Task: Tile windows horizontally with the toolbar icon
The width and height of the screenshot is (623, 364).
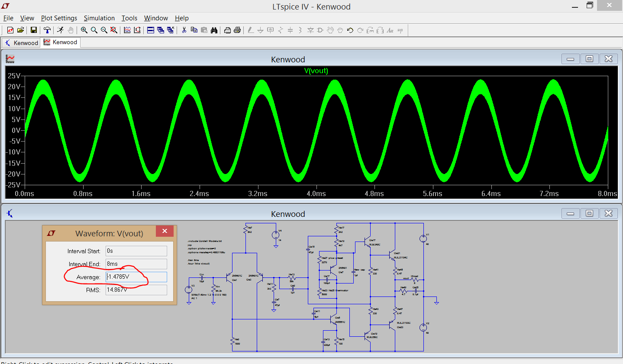Action: click(151, 30)
